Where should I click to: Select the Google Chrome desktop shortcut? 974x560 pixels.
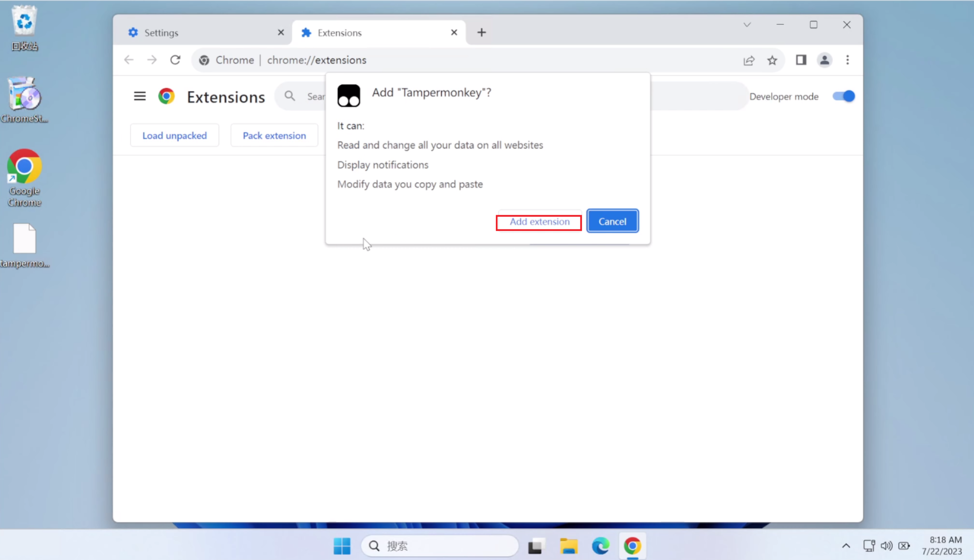[x=24, y=178]
